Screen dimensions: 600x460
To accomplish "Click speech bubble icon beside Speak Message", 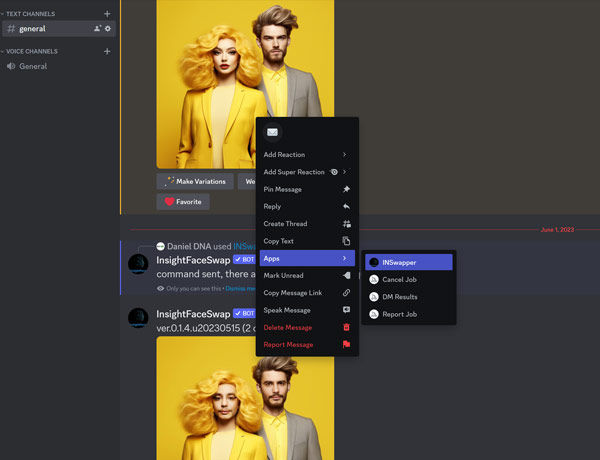I will (x=346, y=310).
